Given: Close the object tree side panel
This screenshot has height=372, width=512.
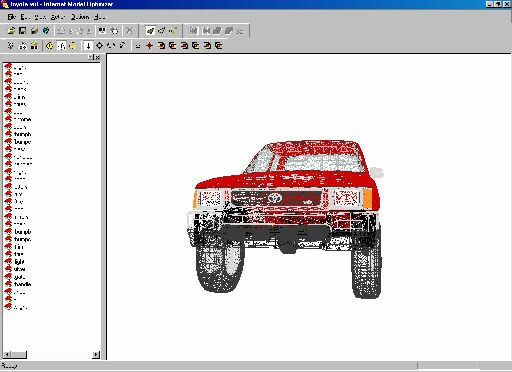Looking at the screenshot, I should [x=97, y=57].
